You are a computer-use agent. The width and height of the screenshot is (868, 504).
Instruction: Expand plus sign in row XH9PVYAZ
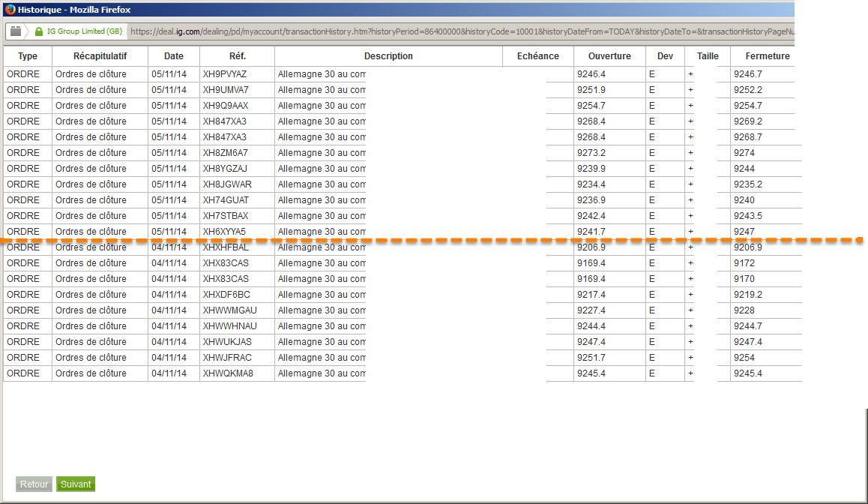(690, 74)
